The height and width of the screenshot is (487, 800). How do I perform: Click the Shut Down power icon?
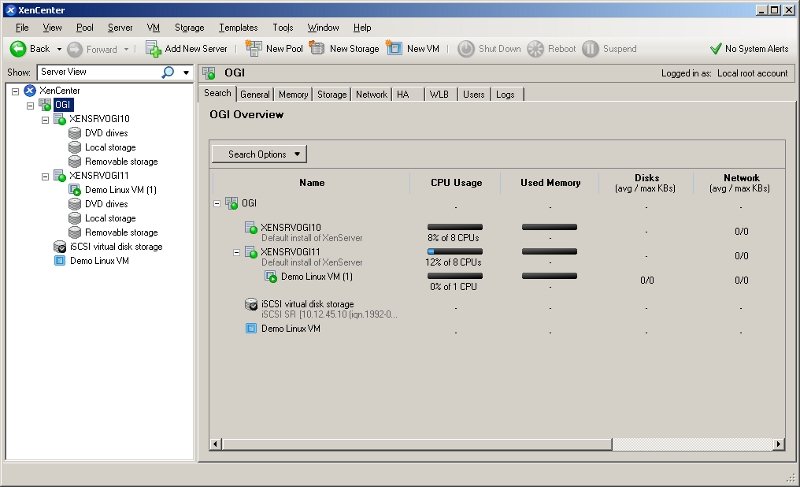click(x=466, y=49)
